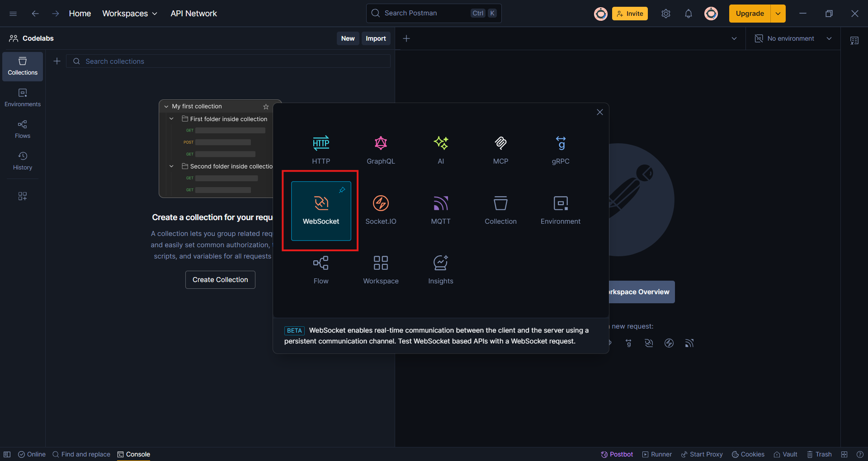Click the Create Collection button
The image size is (868, 461).
click(x=220, y=280)
